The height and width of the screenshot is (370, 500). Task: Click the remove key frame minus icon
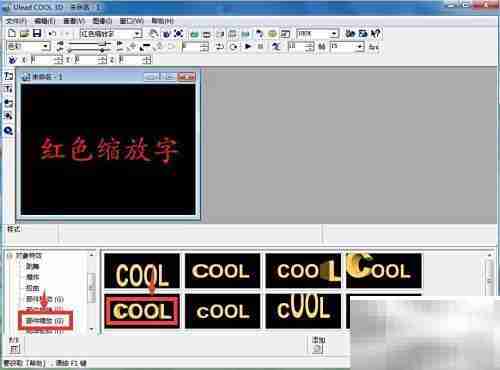[145, 47]
